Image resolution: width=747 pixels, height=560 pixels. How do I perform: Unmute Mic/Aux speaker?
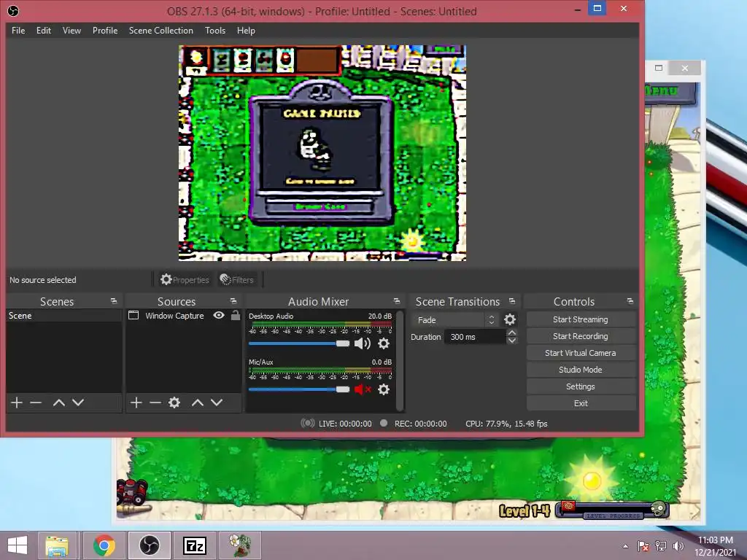click(363, 389)
